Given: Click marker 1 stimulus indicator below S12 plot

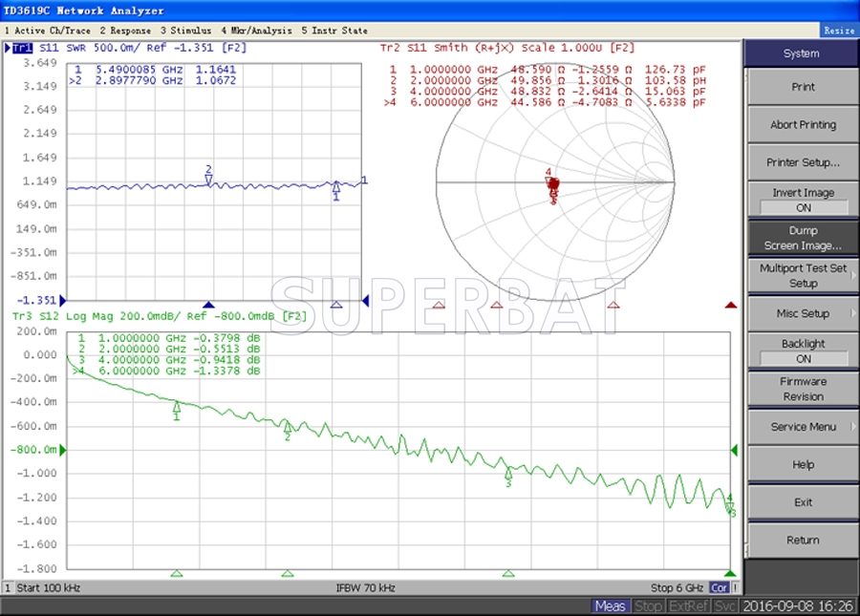Looking at the screenshot, I should (177, 573).
